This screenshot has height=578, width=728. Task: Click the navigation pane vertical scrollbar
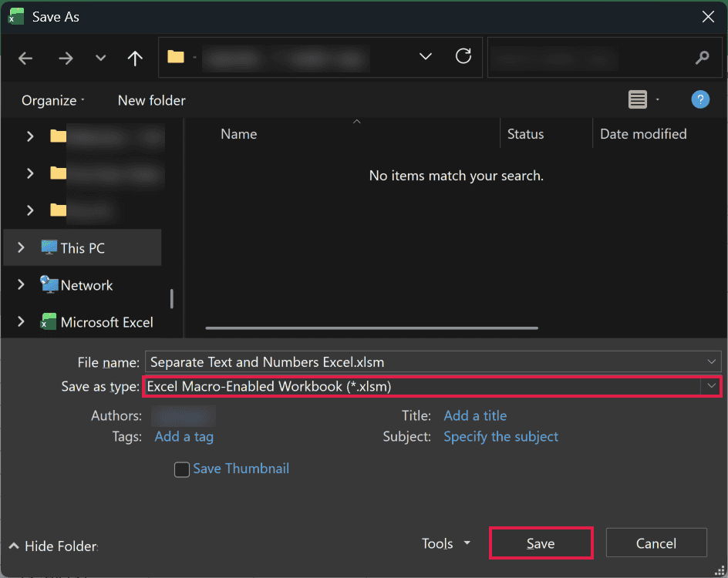point(172,299)
